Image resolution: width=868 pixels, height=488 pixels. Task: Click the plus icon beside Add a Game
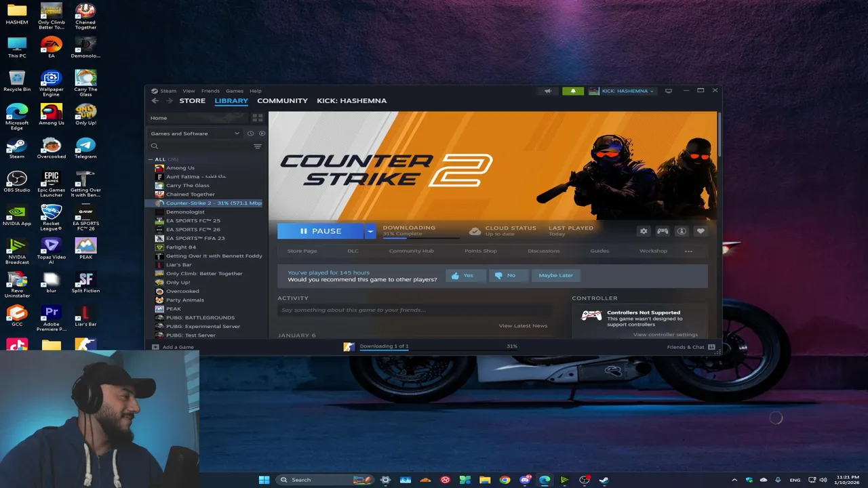click(x=155, y=347)
